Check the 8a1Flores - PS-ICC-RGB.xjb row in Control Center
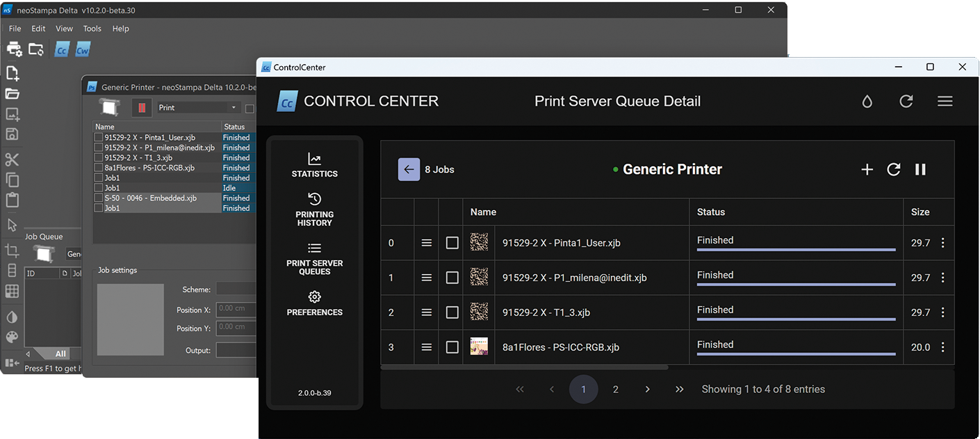Viewport: 980px width, 439px height. click(452, 347)
